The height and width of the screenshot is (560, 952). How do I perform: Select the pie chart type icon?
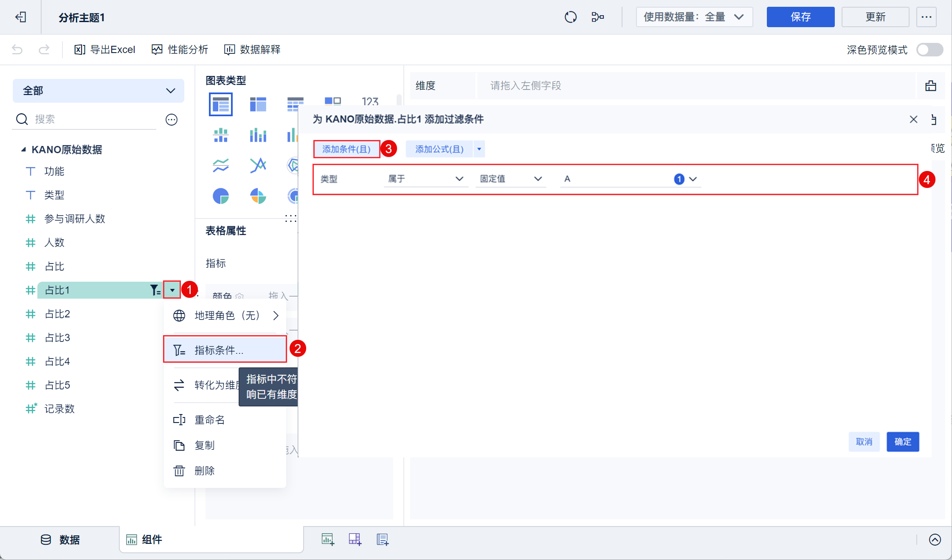220,196
